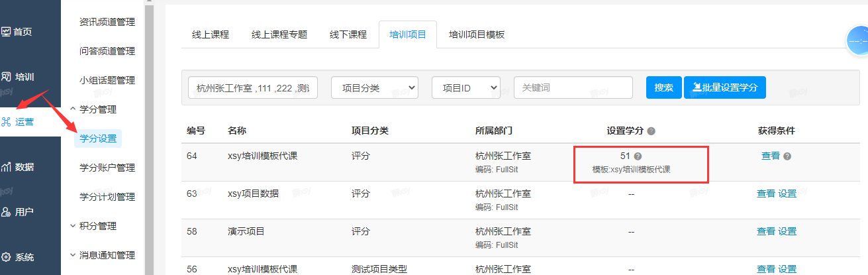
Task: Click the 关键词 keyword input field
Action: tap(573, 87)
